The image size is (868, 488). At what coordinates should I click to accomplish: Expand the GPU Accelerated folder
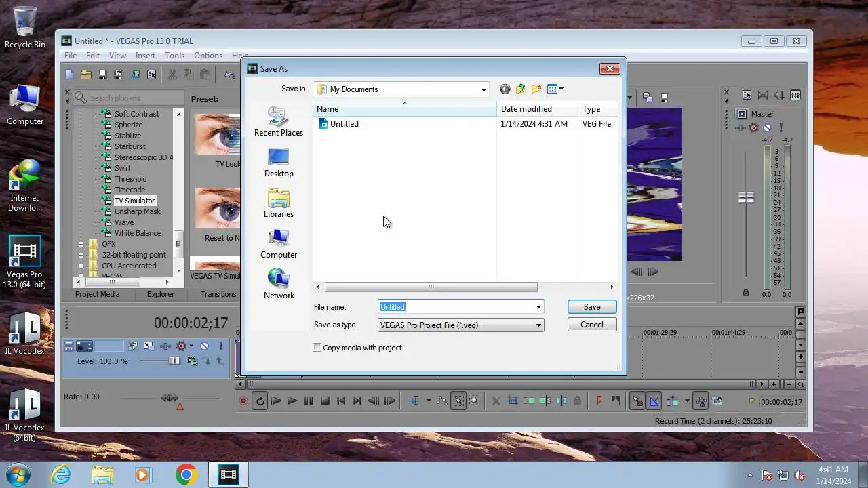click(81, 266)
